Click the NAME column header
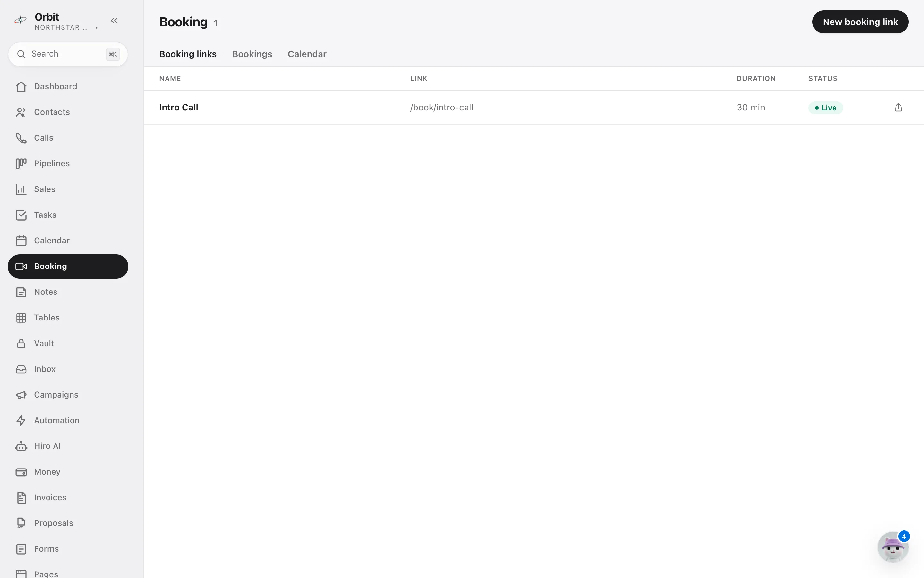Viewport: 924px width, 578px height. (170, 78)
